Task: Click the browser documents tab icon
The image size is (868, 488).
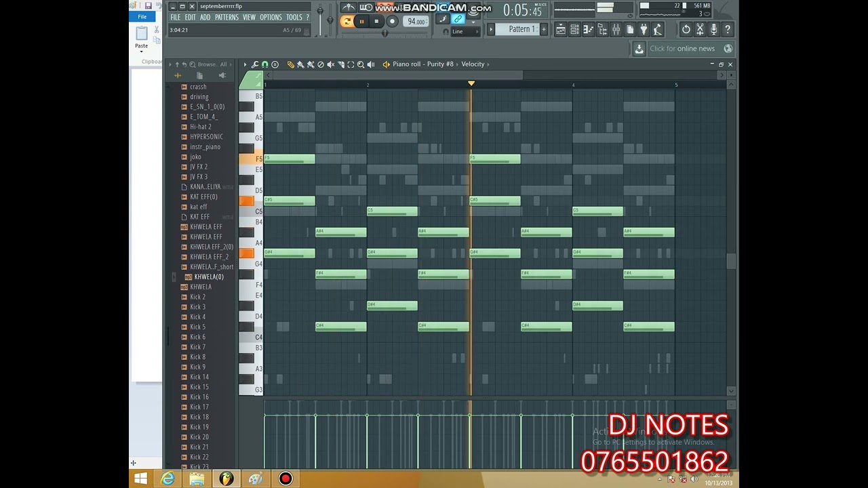Action: (199, 76)
